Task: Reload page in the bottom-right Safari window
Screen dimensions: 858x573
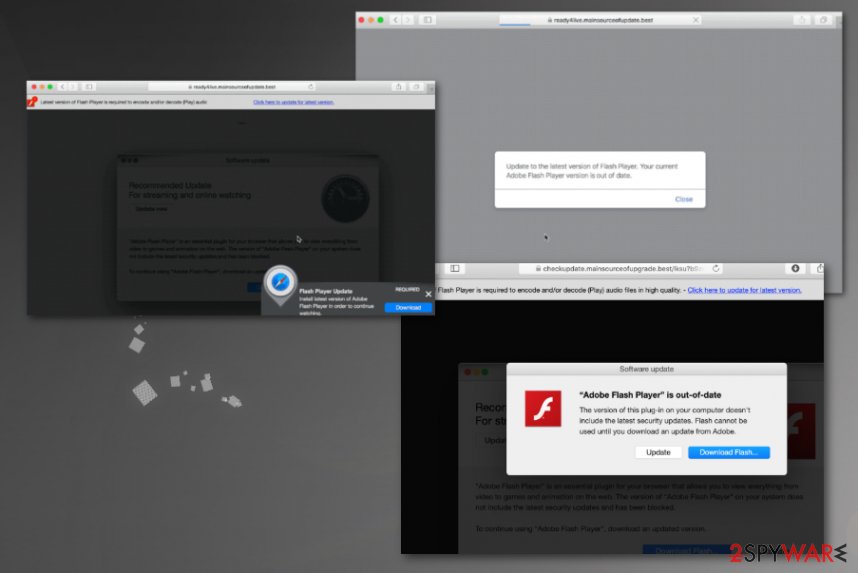Action: [716, 269]
